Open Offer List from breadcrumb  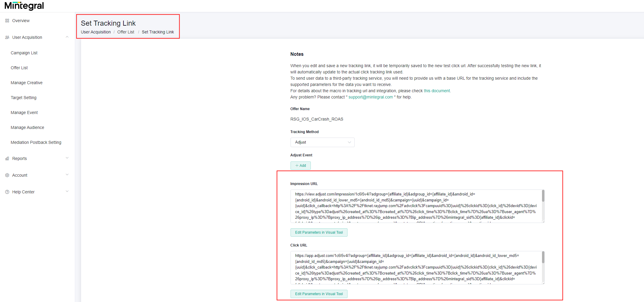click(126, 32)
